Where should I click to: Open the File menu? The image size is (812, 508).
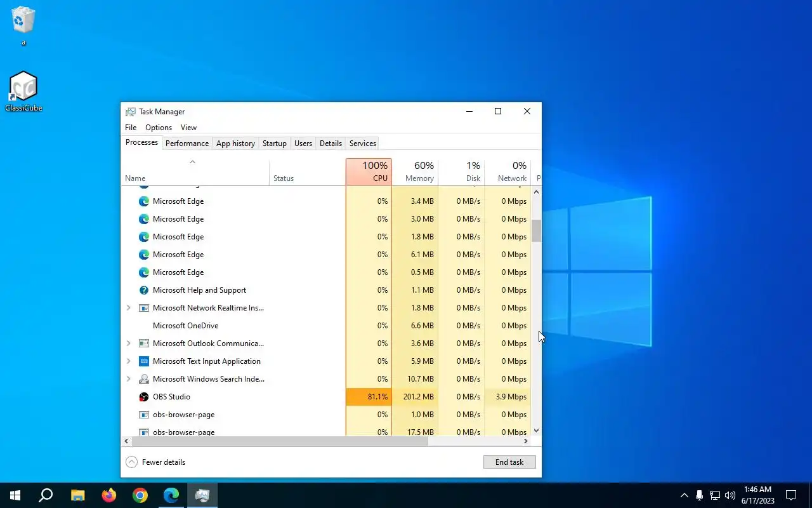[x=131, y=128]
